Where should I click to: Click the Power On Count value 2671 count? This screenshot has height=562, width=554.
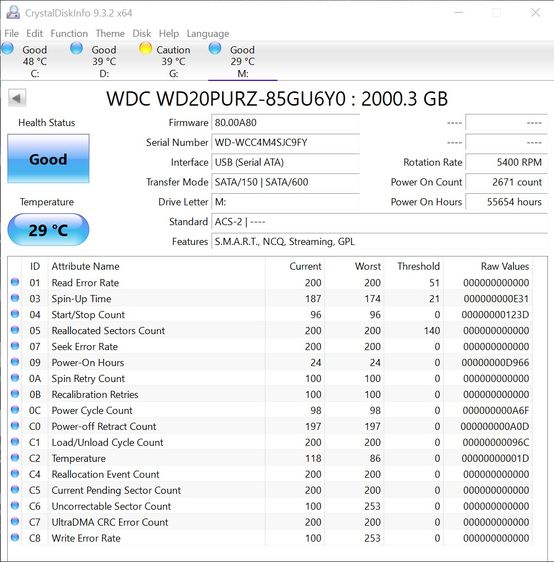(x=506, y=182)
